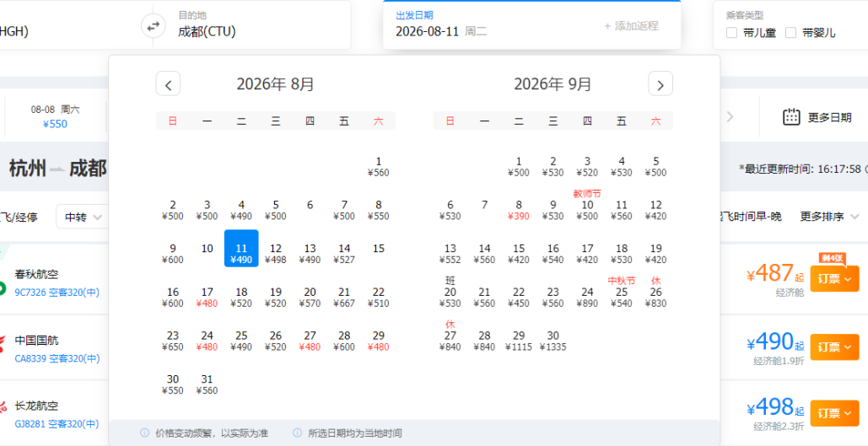Expand 订票 options for the ¥487 flight
Screen dimensions: 868x446
click(x=835, y=279)
